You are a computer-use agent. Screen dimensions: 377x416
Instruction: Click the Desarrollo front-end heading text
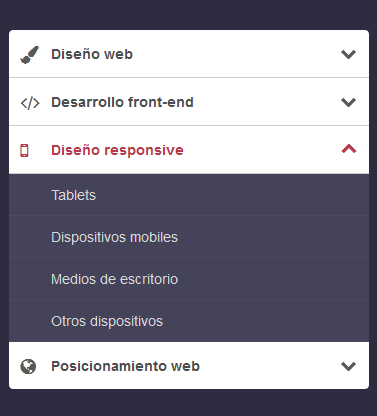(122, 102)
